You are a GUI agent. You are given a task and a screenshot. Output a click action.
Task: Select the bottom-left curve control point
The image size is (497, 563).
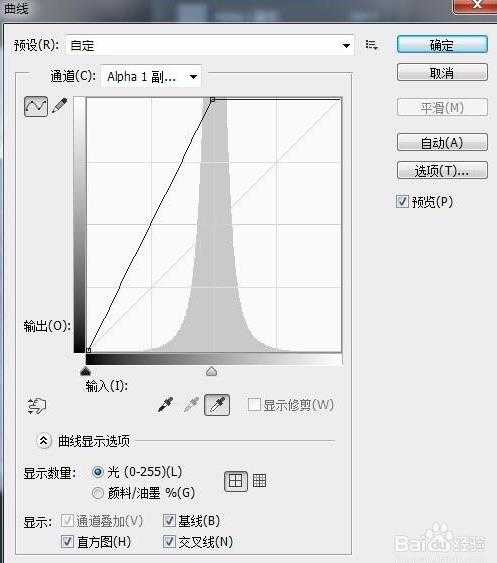[88, 350]
